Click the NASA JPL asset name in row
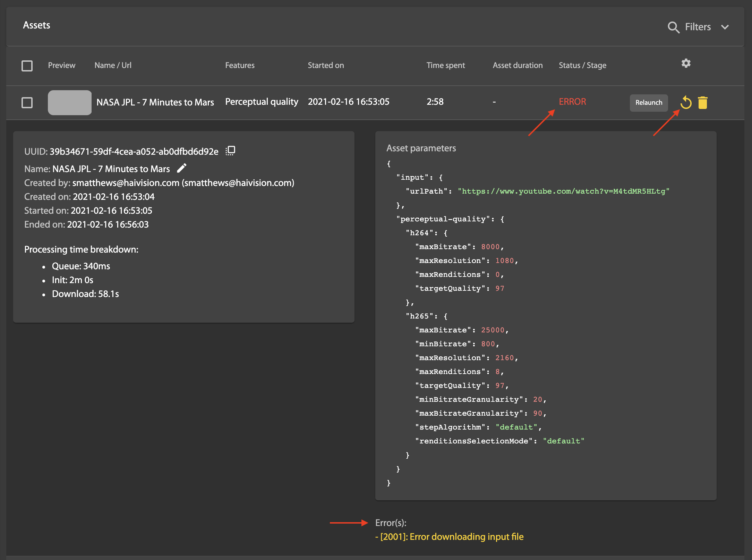 pyautogui.click(x=155, y=102)
